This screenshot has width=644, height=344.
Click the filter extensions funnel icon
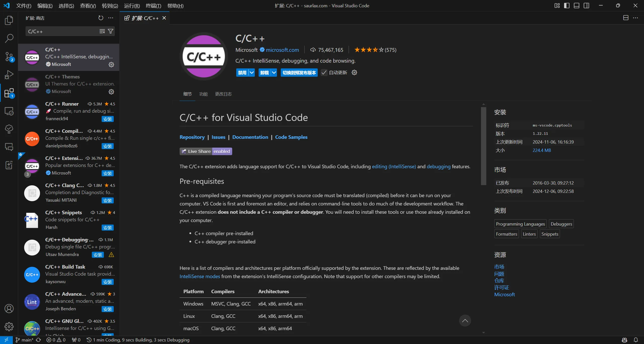coord(110,31)
